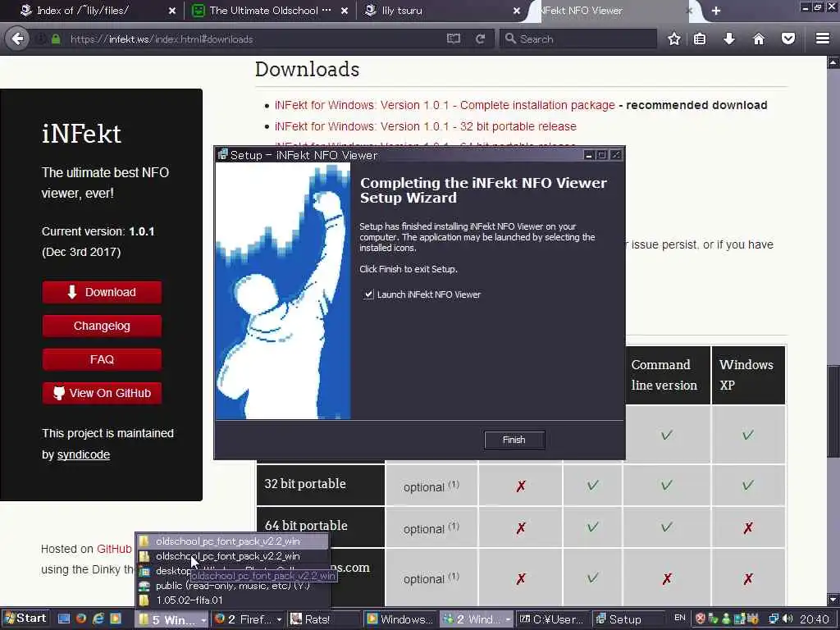The image size is (840, 630).
Task: Switch to 'The Ultimate Oldschool' tab
Action: [271, 11]
